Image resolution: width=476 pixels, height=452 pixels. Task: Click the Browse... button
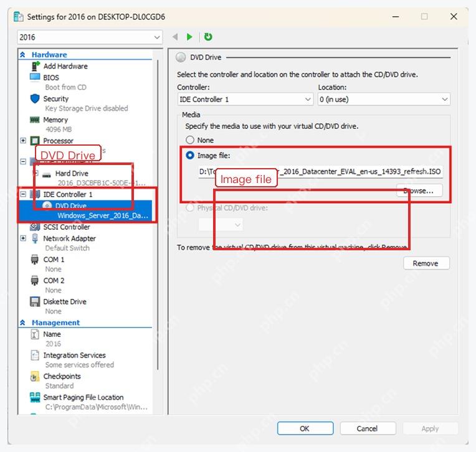point(419,191)
